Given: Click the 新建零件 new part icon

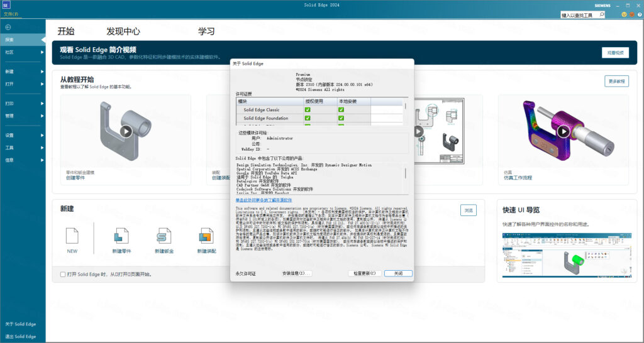Looking at the screenshot, I should coord(121,236).
